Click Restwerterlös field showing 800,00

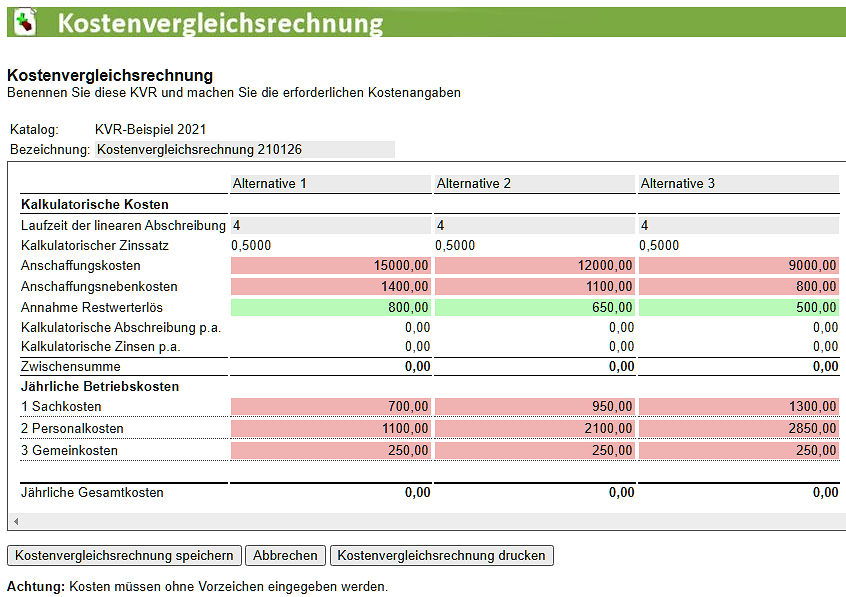click(x=331, y=308)
